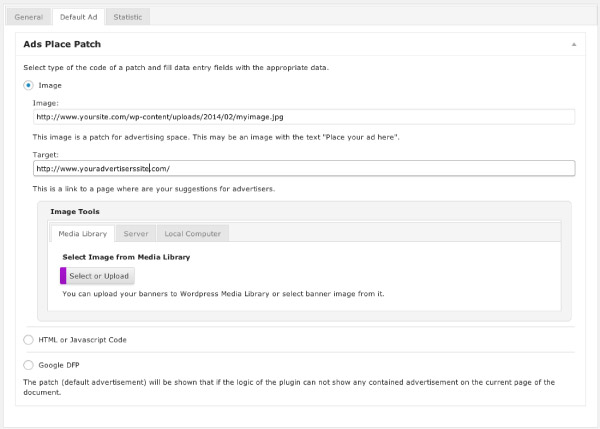
Task: Select the Default Ad tab
Action: point(78,17)
